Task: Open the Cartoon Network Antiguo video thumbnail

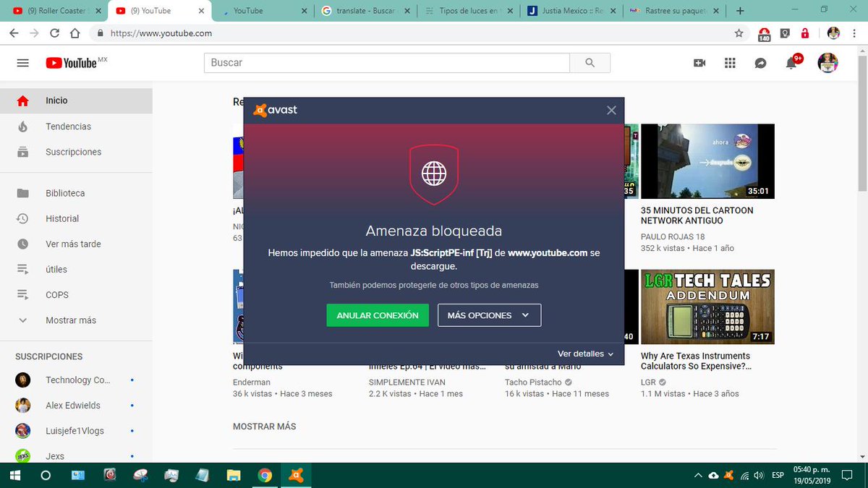Action: coord(707,160)
